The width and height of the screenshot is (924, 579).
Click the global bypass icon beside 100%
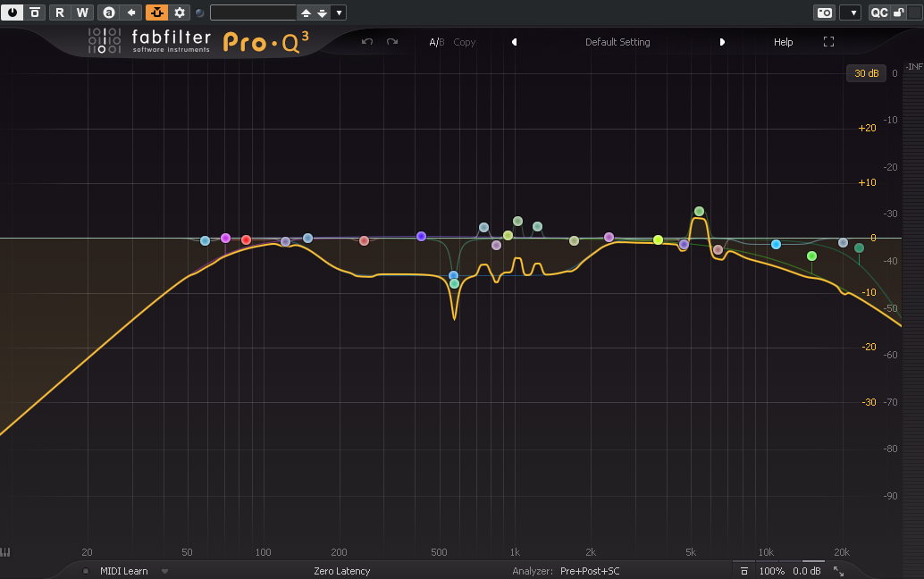pyautogui.click(x=744, y=571)
